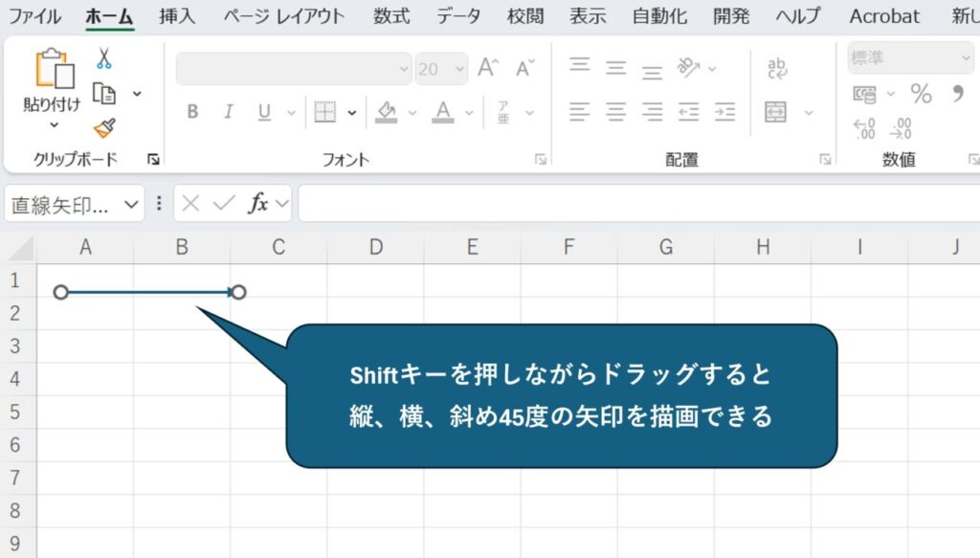Select the right end handle of the arrow
The height and width of the screenshot is (558, 980).
pyautogui.click(x=238, y=292)
